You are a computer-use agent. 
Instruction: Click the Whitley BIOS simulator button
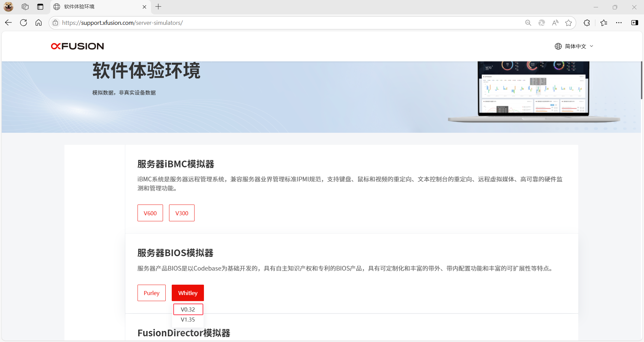pyautogui.click(x=188, y=293)
